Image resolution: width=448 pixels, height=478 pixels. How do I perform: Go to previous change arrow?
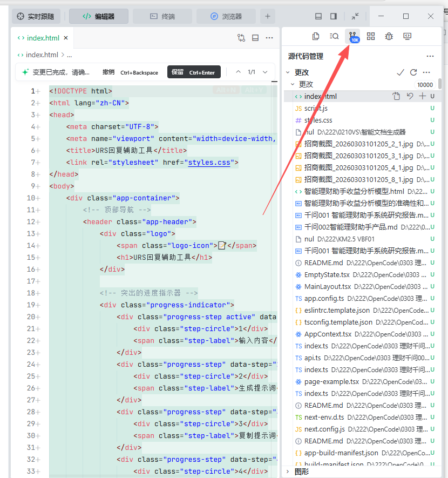pyautogui.click(x=238, y=72)
